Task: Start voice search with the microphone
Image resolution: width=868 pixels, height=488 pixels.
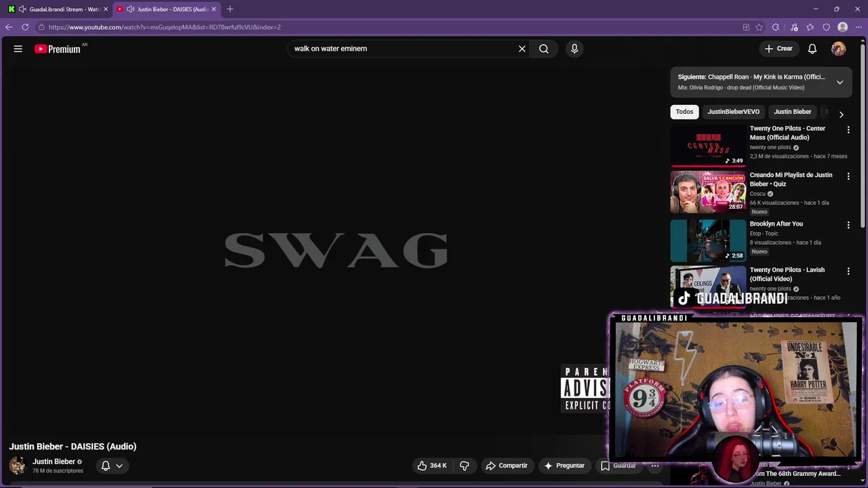Action: [x=574, y=49]
